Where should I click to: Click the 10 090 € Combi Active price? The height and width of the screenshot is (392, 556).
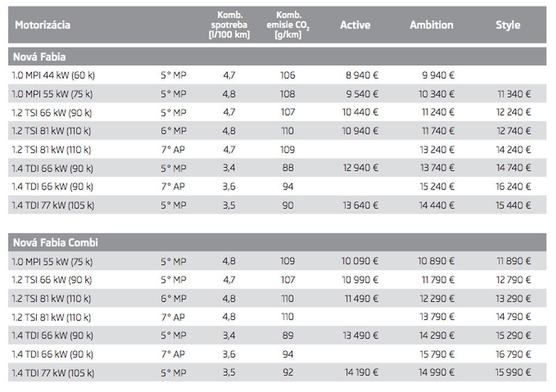coord(360,262)
